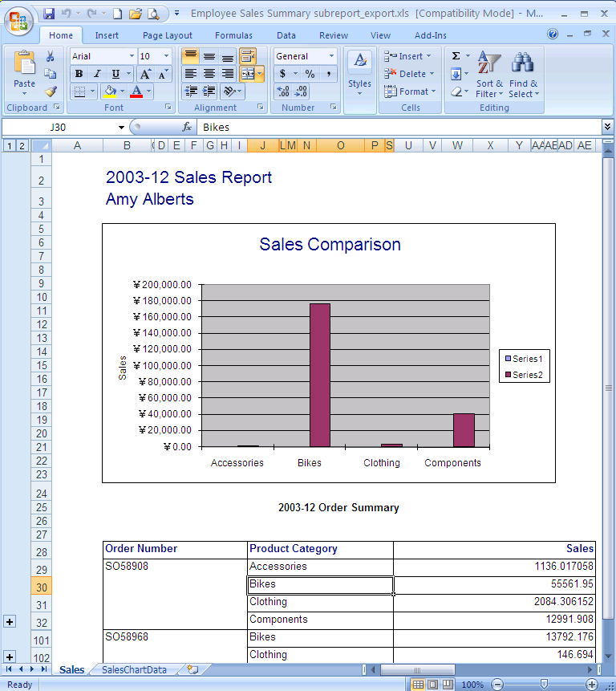Image resolution: width=616 pixels, height=691 pixels.
Task: Increase cell indent
Action: coord(209,91)
